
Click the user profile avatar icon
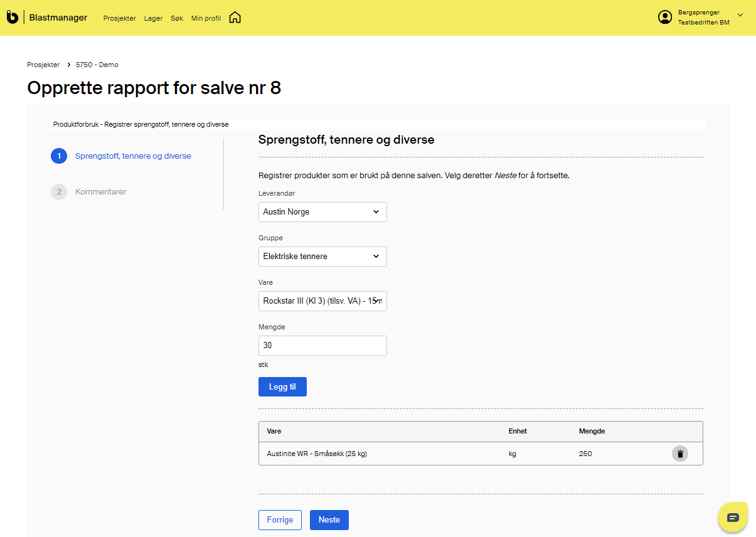pos(664,18)
